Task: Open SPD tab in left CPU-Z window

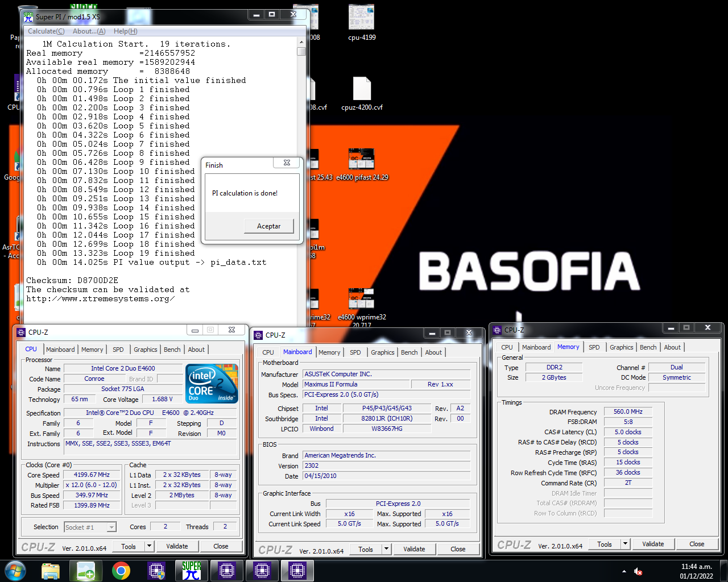Action: click(118, 350)
